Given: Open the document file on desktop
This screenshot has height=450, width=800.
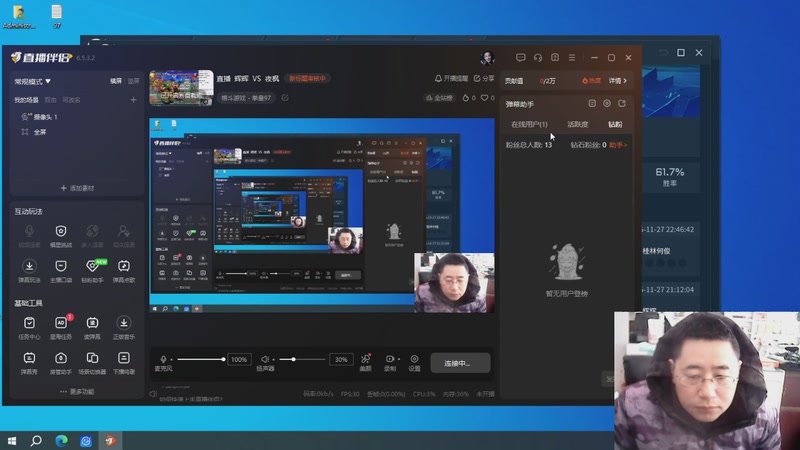Looking at the screenshot, I should 57,16.
